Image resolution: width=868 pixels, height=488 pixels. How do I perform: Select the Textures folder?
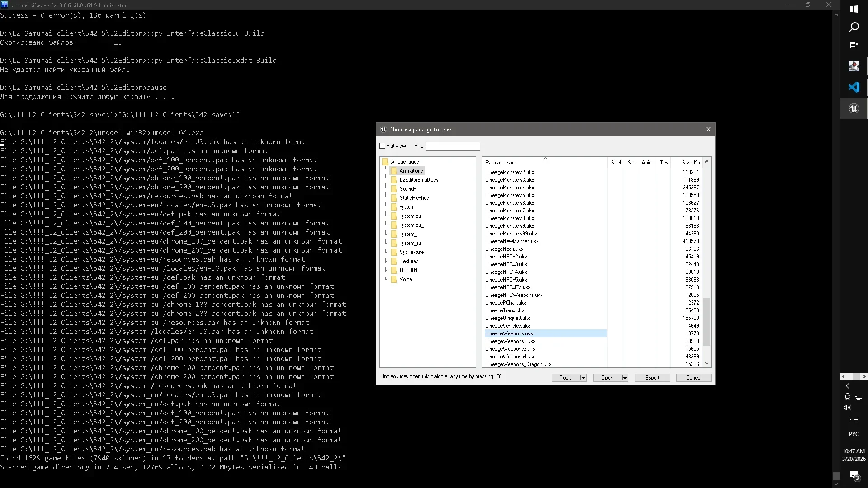[409, 261]
